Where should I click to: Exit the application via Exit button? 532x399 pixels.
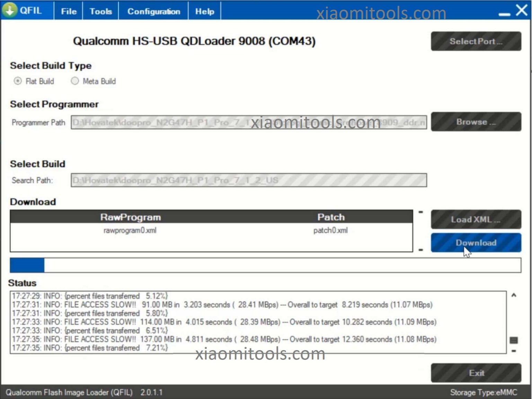(x=476, y=373)
